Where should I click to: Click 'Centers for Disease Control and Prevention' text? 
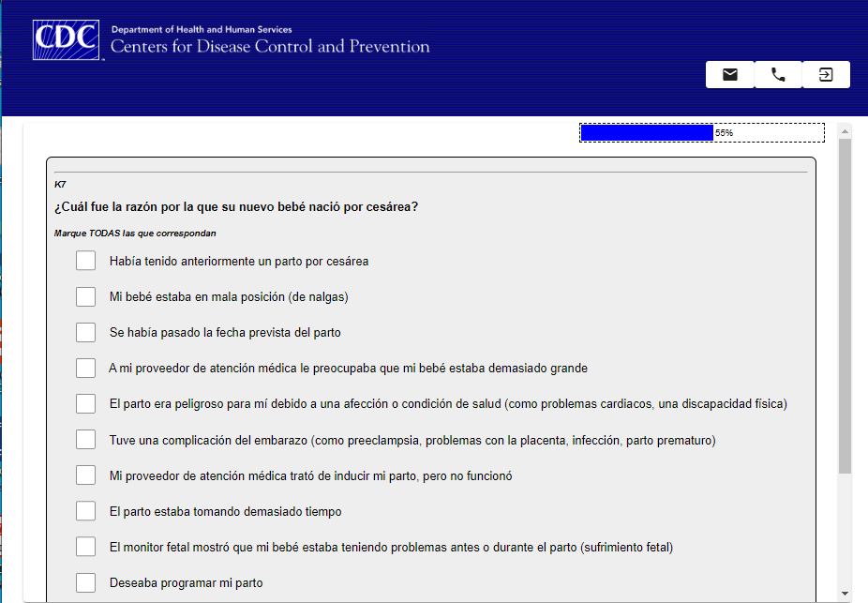[270, 47]
